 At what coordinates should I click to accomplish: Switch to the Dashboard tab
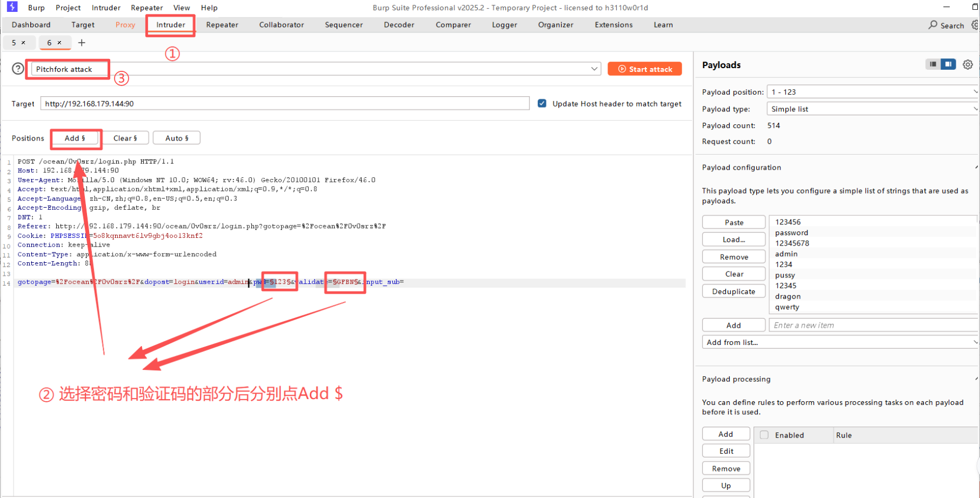(x=31, y=25)
